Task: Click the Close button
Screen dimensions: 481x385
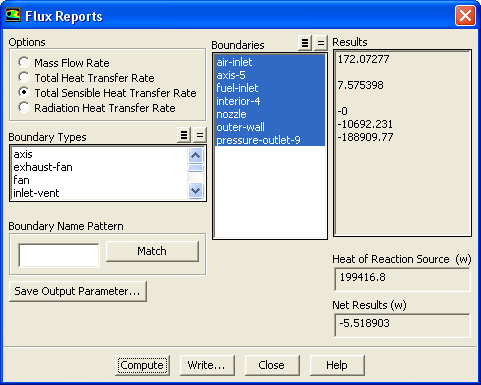Action: click(272, 365)
